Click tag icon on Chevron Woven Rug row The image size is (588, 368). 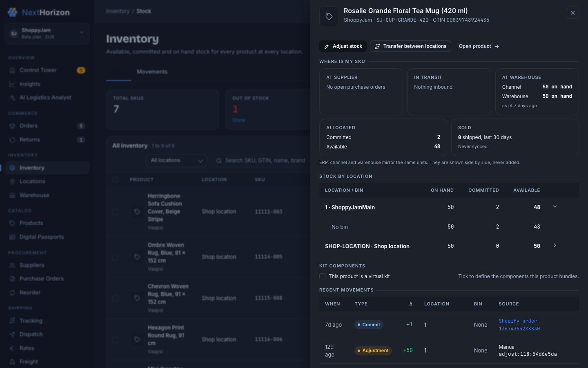coord(137,298)
